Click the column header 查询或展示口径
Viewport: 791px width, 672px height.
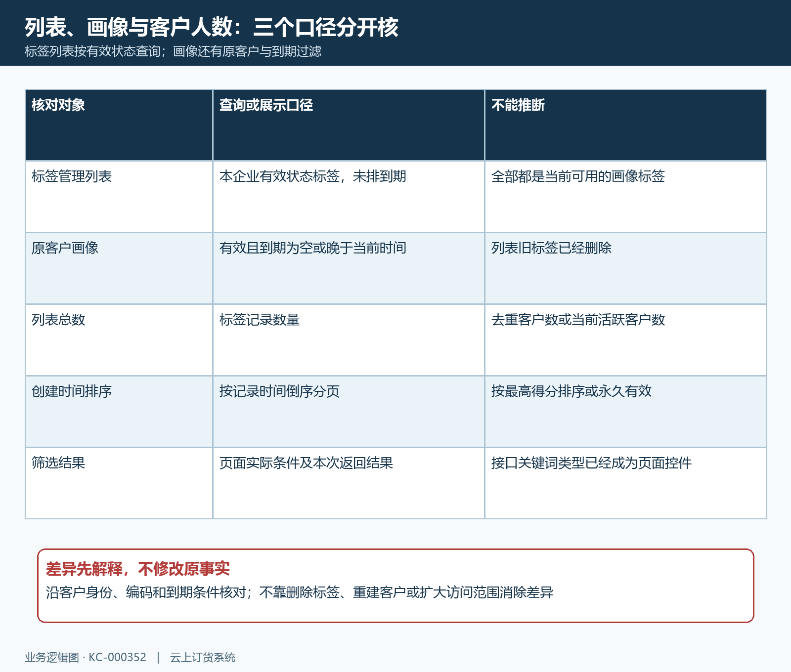pos(349,125)
